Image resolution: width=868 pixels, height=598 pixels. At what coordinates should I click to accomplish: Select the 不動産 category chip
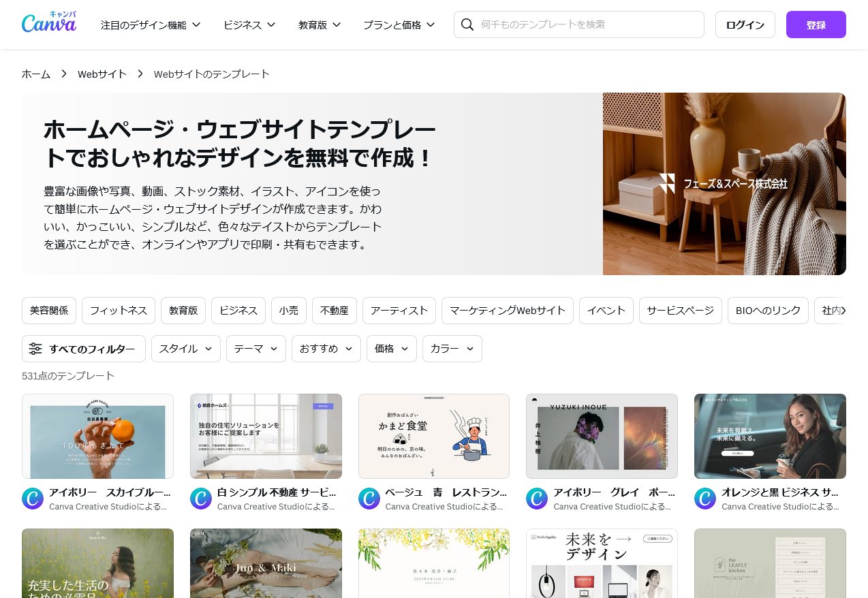click(x=335, y=311)
